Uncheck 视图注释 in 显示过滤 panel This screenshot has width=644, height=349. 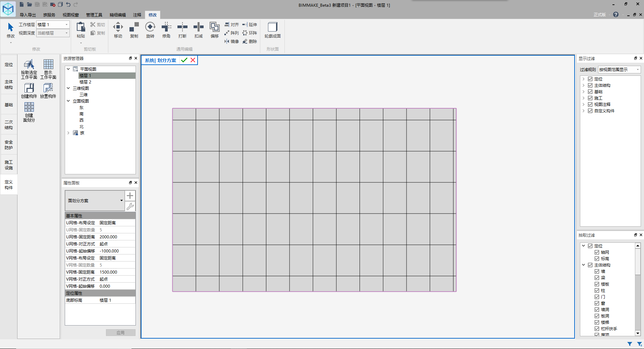click(x=590, y=104)
